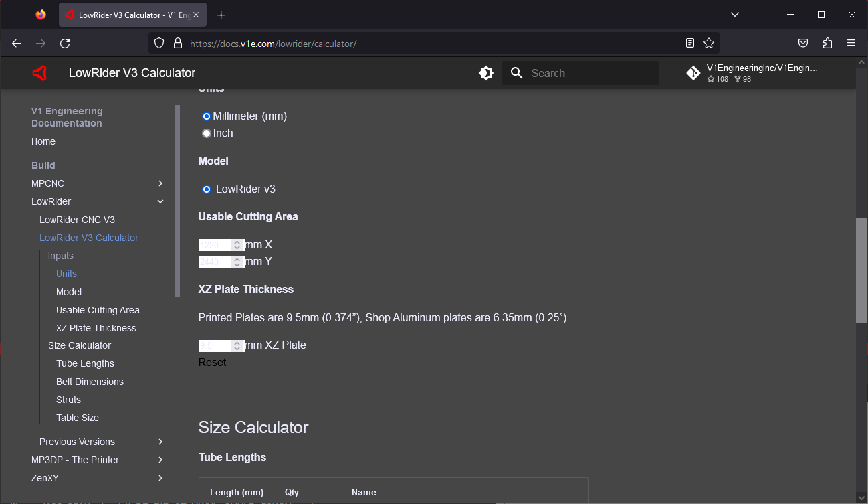The height and width of the screenshot is (504, 868).
Task: Select Inch as the unit
Action: point(206,133)
